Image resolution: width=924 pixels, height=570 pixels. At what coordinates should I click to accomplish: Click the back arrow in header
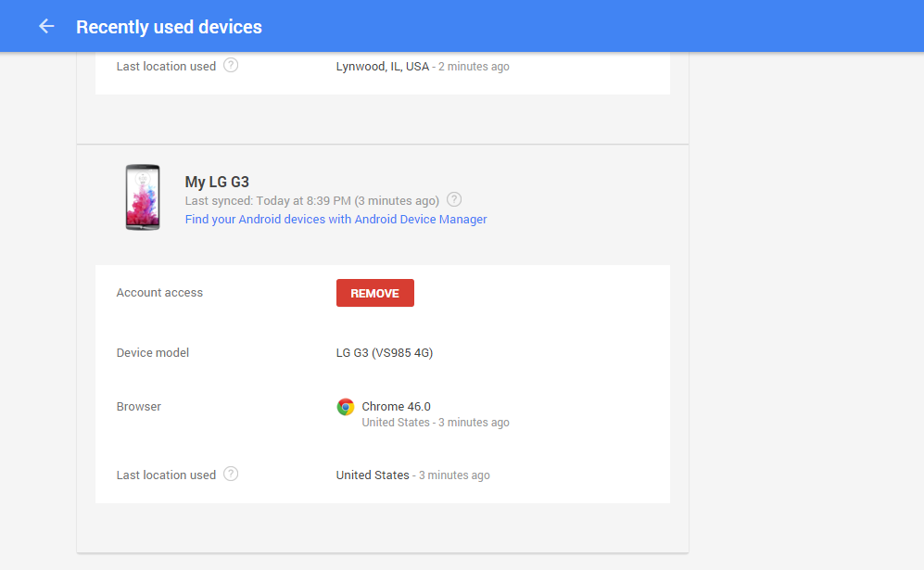46,26
